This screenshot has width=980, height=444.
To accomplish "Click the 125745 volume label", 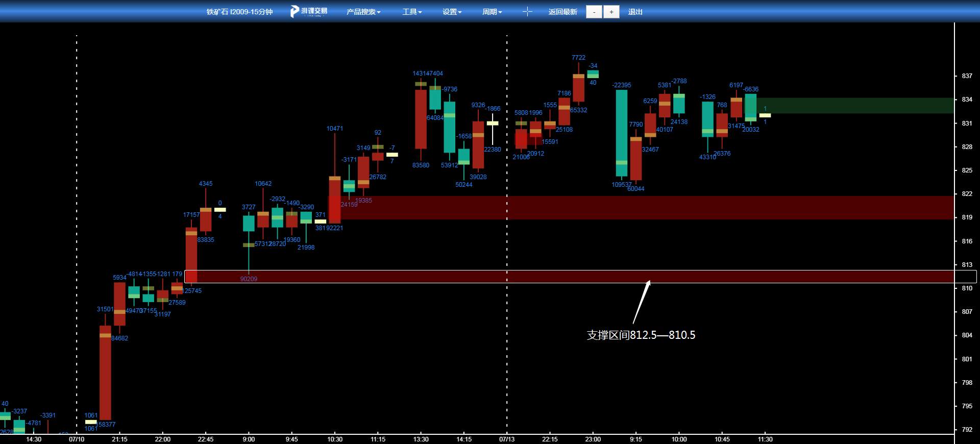I will tap(192, 291).
